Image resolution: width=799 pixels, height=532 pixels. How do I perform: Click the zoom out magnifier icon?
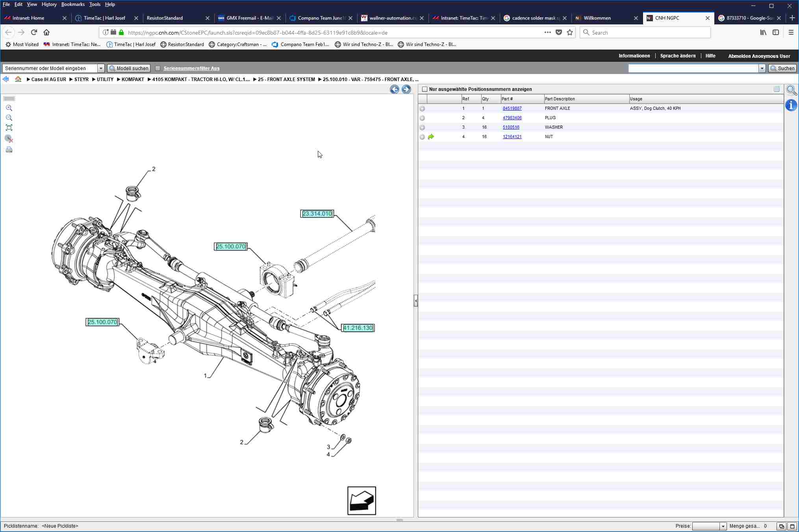pyautogui.click(x=9, y=118)
